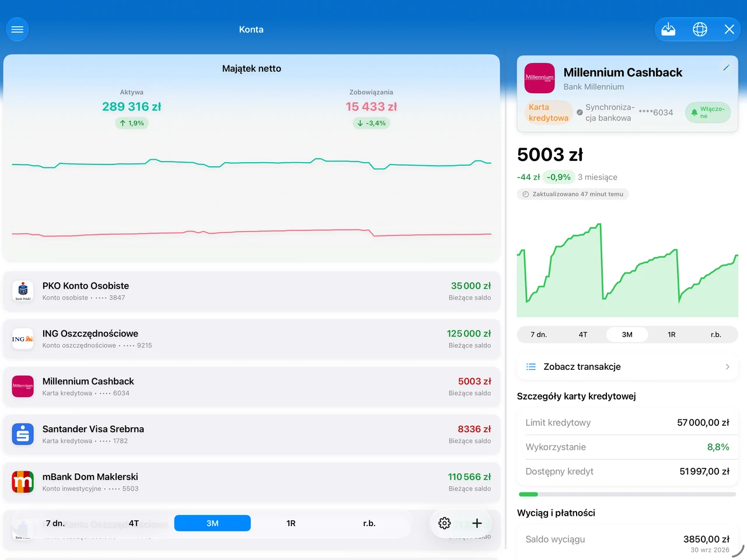Expand Zobacz transakcje with the chevron arrow
The height and width of the screenshot is (560, 747).
727,367
